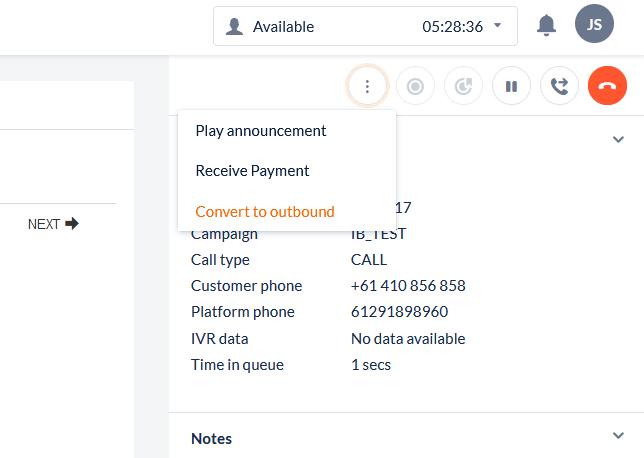Open the notifications bell
Viewport: 644px width, 458px height.
pyautogui.click(x=546, y=26)
